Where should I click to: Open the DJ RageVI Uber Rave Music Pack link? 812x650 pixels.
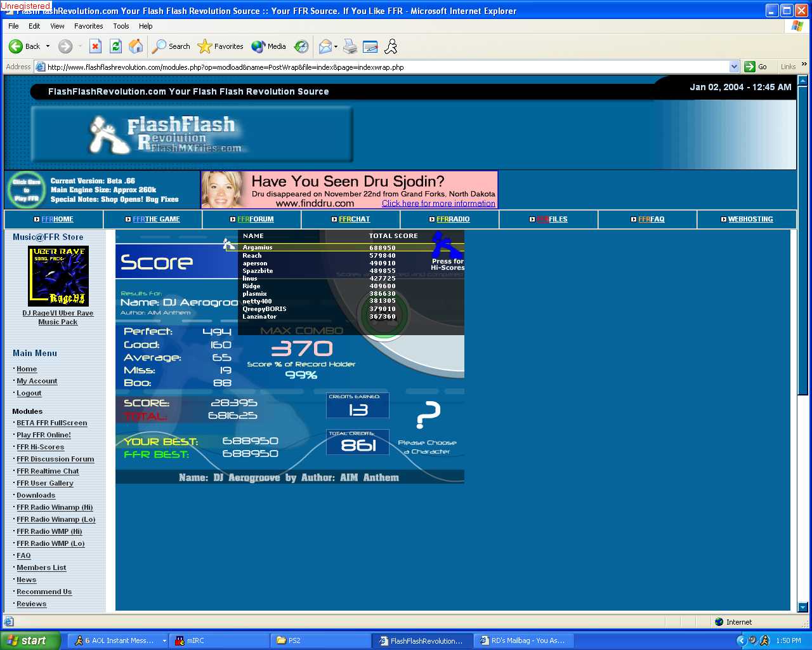pyautogui.click(x=58, y=317)
